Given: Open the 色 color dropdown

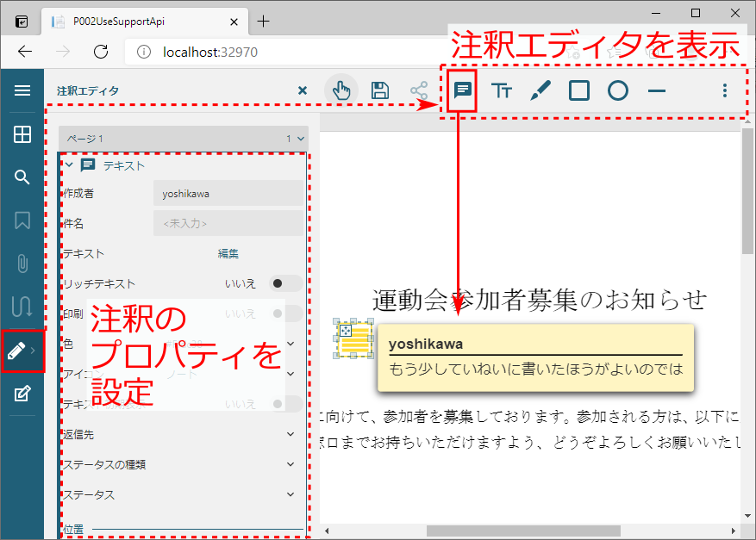Looking at the screenshot, I should pyautogui.click(x=291, y=344).
